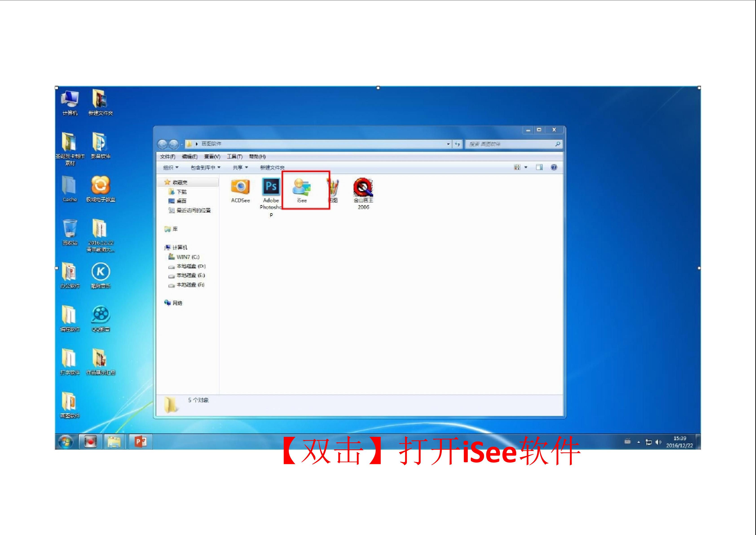The width and height of the screenshot is (756, 535).
Task: Open 包含到库中 dropdown
Action: (x=205, y=167)
